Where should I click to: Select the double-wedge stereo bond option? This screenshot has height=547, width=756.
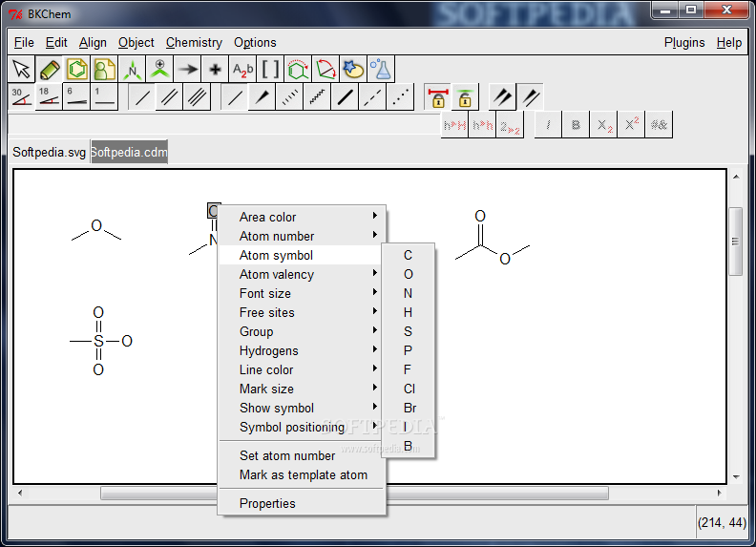coord(503,97)
